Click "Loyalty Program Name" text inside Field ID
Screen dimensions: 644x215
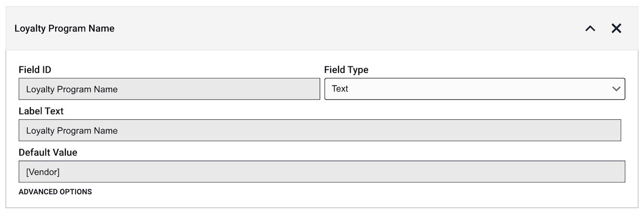72,89
